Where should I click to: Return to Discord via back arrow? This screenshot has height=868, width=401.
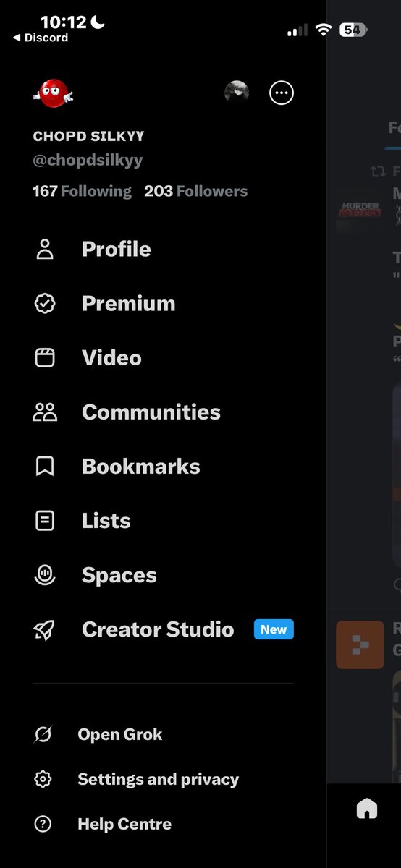tap(41, 38)
